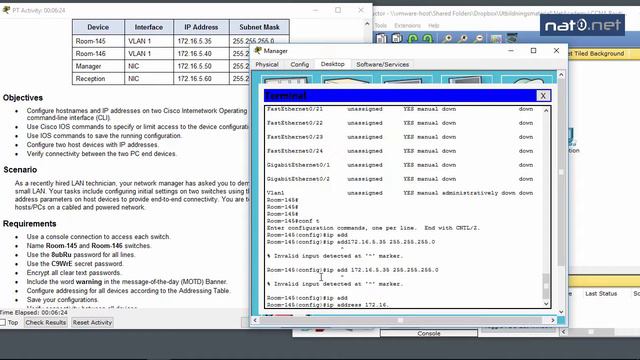Click the GigabitEthernet0/1 line in terminal
This screenshot has width=640, height=360.
point(400,165)
